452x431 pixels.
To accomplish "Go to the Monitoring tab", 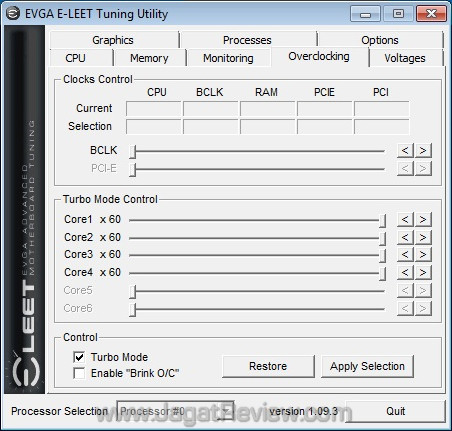I will point(229,58).
